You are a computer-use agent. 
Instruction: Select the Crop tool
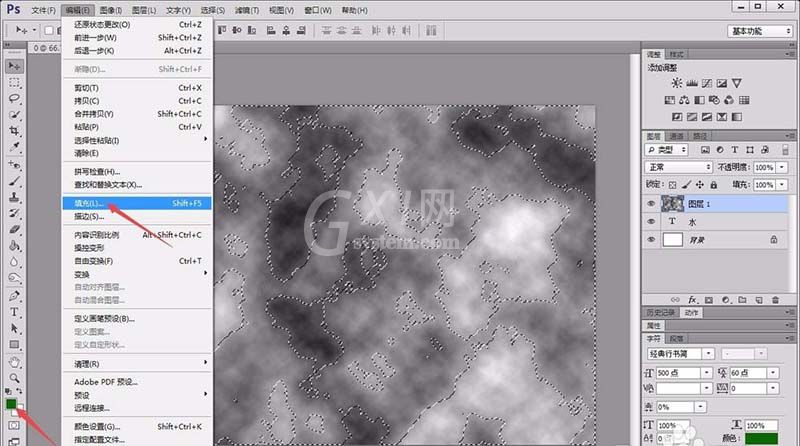point(14,131)
